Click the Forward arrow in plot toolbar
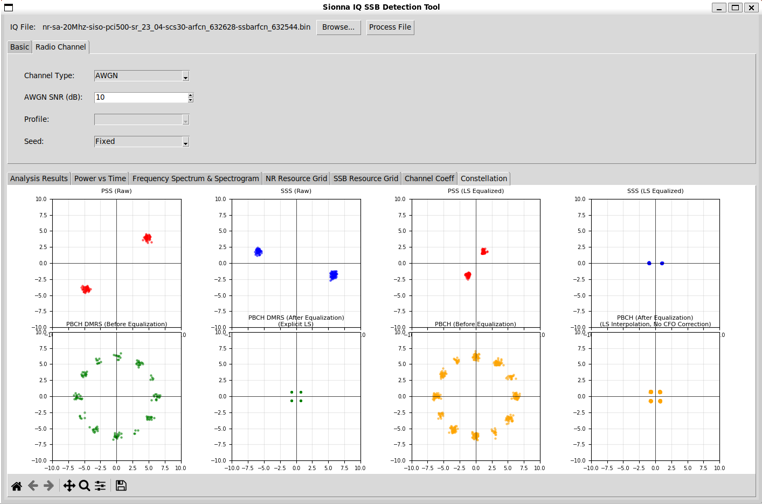Viewport: 762px width, 504px height. [x=49, y=486]
